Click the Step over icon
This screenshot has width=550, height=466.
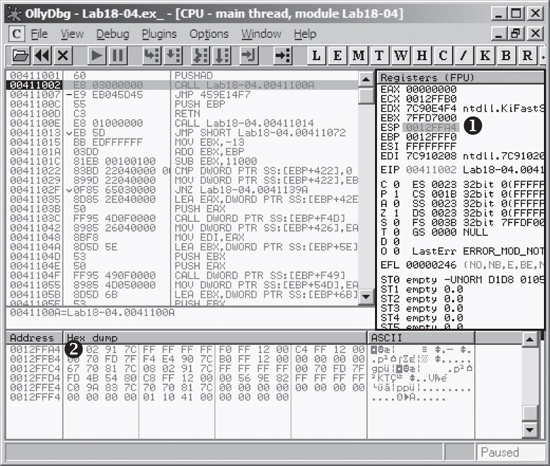[173, 55]
